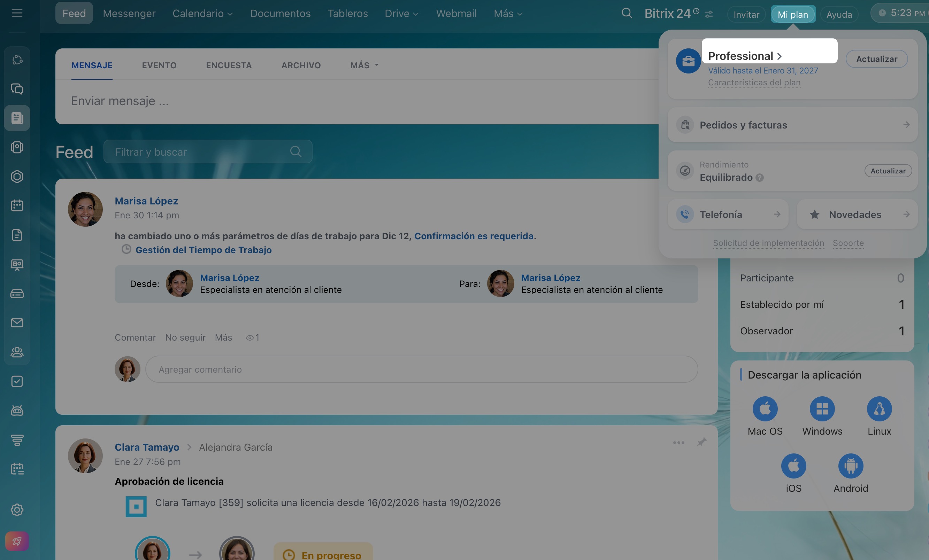Expand the Calendario dropdown menu
Screen dimensions: 929x560
[x=202, y=14]
